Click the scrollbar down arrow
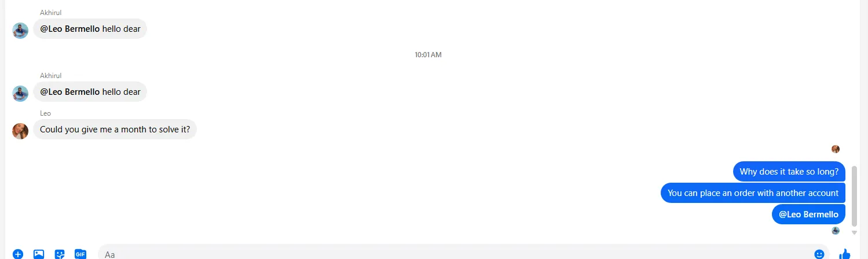 [854, 232]
